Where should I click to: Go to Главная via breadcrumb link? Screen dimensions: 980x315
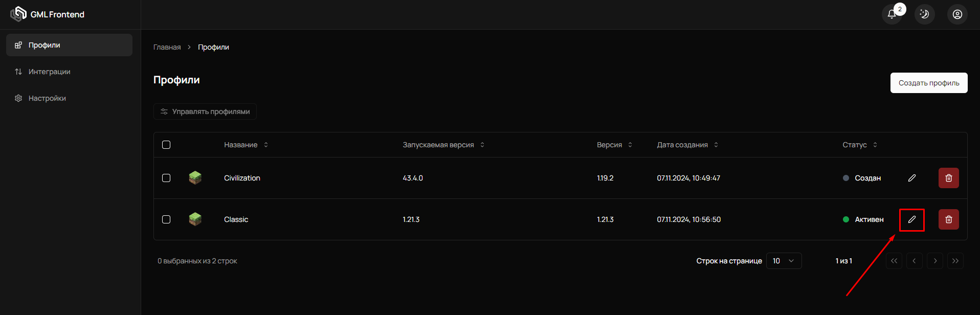[167, 47]
